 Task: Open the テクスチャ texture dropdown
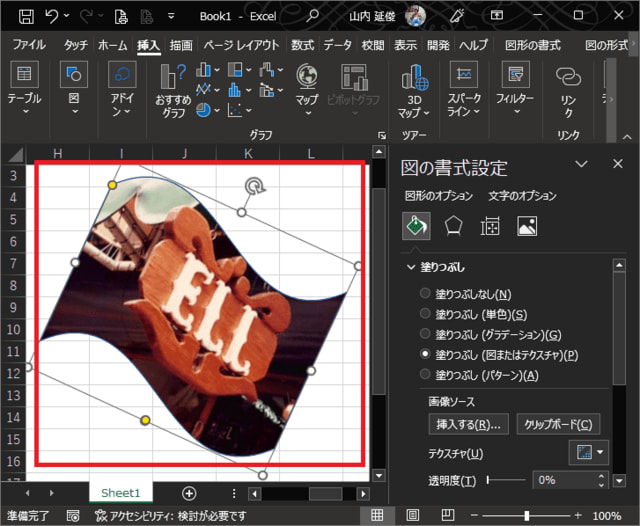coord(587,452)
